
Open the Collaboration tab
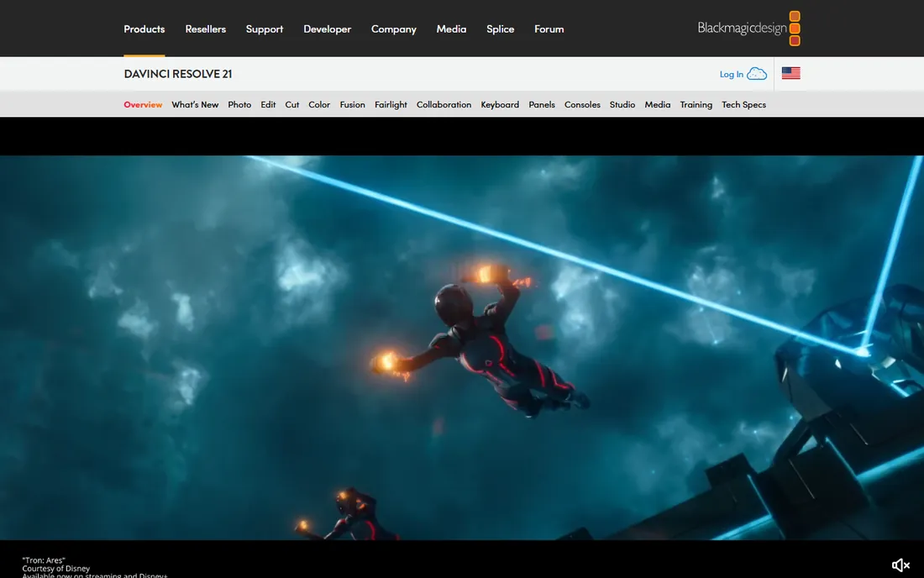[444, 104]
